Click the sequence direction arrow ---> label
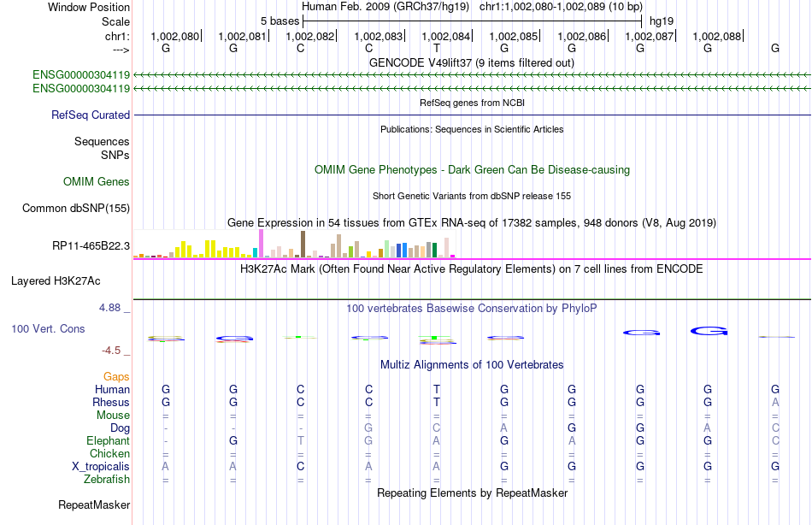Image resolution: width=812 pixels, height=525 pixels. click(x=121, y=50)
